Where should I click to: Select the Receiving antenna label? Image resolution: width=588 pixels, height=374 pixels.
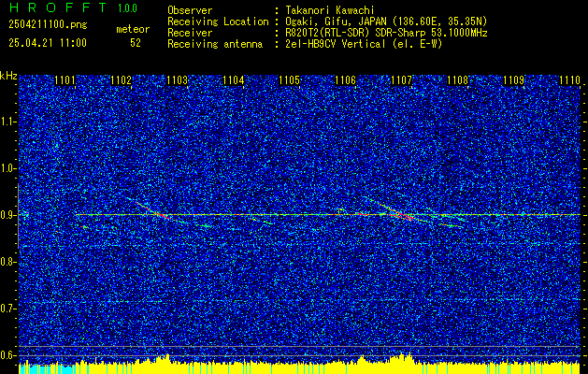pos(215,44)
